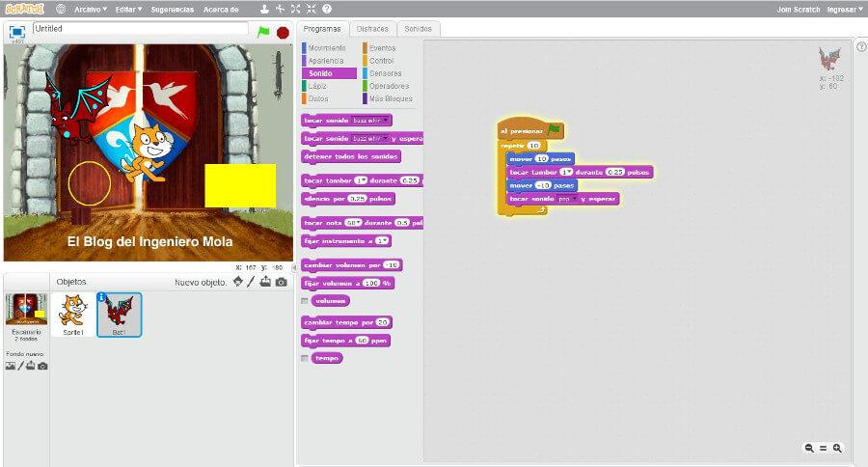Open Sugerencias from the menu bar
The image size is (868, 467).
point(173,10)
